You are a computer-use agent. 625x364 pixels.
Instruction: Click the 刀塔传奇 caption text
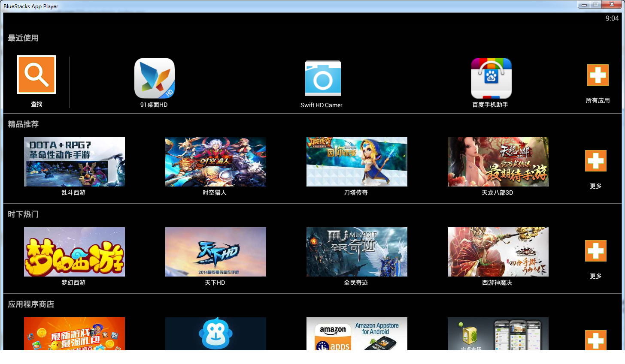coord(356,193)
